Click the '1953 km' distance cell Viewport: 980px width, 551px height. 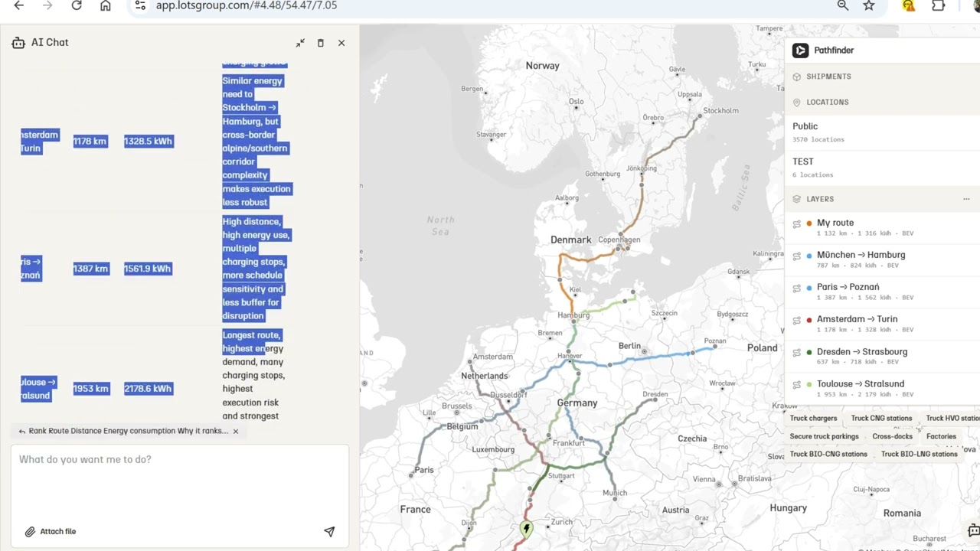pos(90,389)
